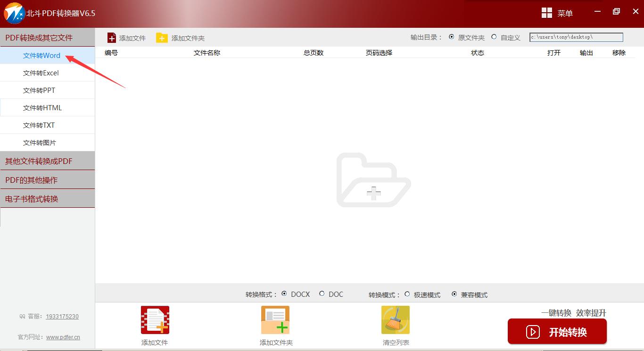Click the empty folder drop-area icon
Image resolution: width=644 pixels, height=351 pixels.
[x=373, y=180]
